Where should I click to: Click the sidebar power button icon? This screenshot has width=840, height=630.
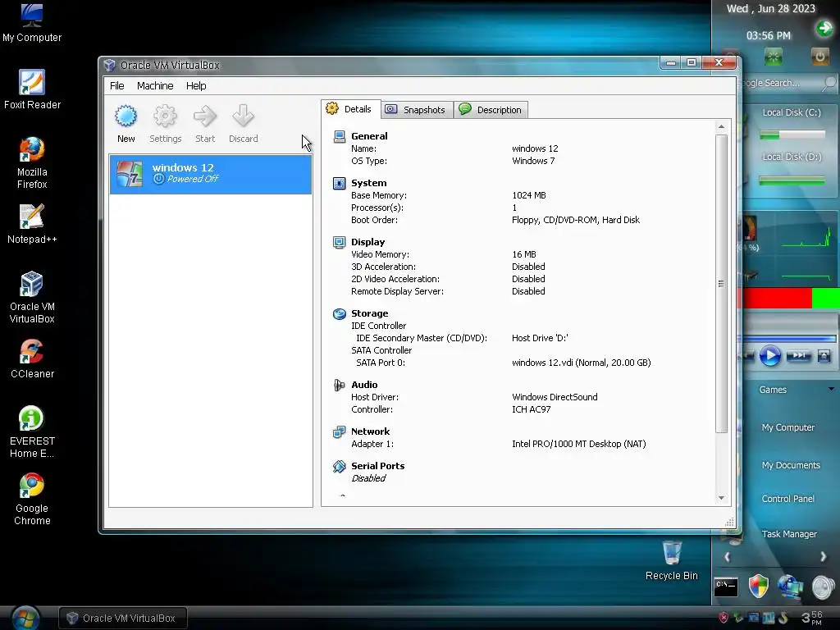(819, 57)
